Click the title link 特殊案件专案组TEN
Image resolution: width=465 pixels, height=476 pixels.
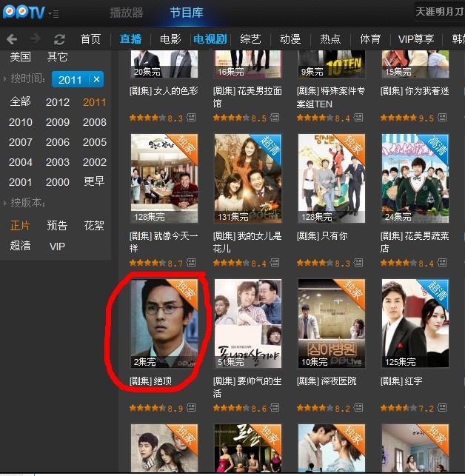tap(331, 97)
